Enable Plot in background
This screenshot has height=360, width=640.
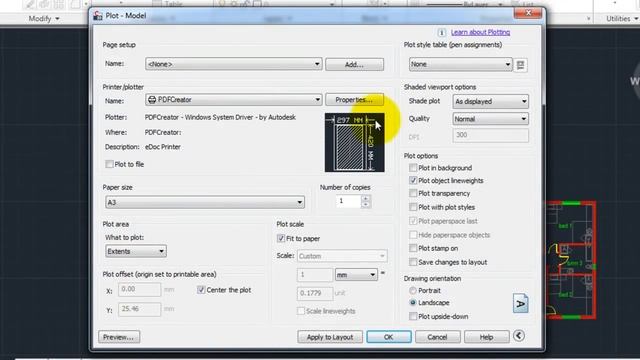(413, 168)
